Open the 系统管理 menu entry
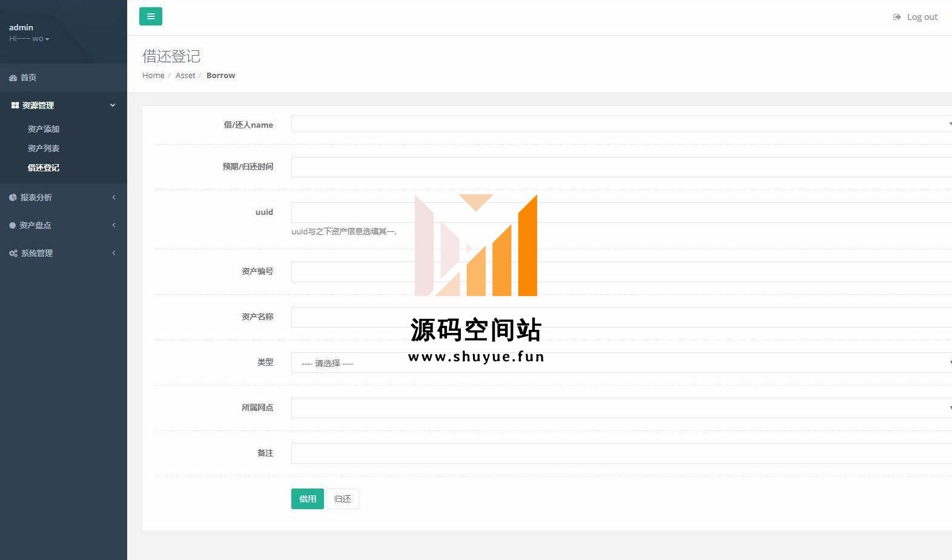Viewport: 952px width, 560px height. pyautogui.click(x=64, y=253)
